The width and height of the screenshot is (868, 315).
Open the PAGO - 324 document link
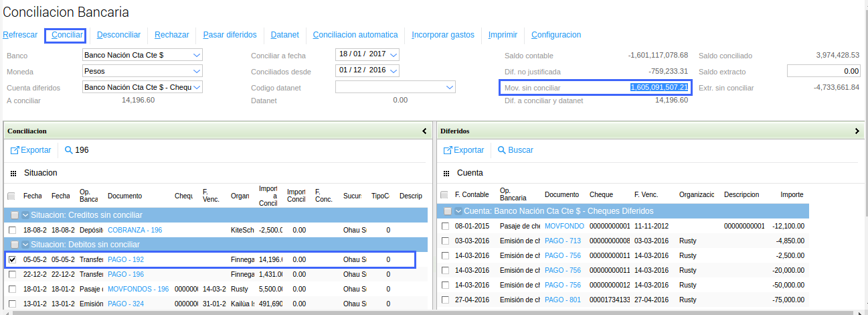pyautogui.click(x=126, y=304)
